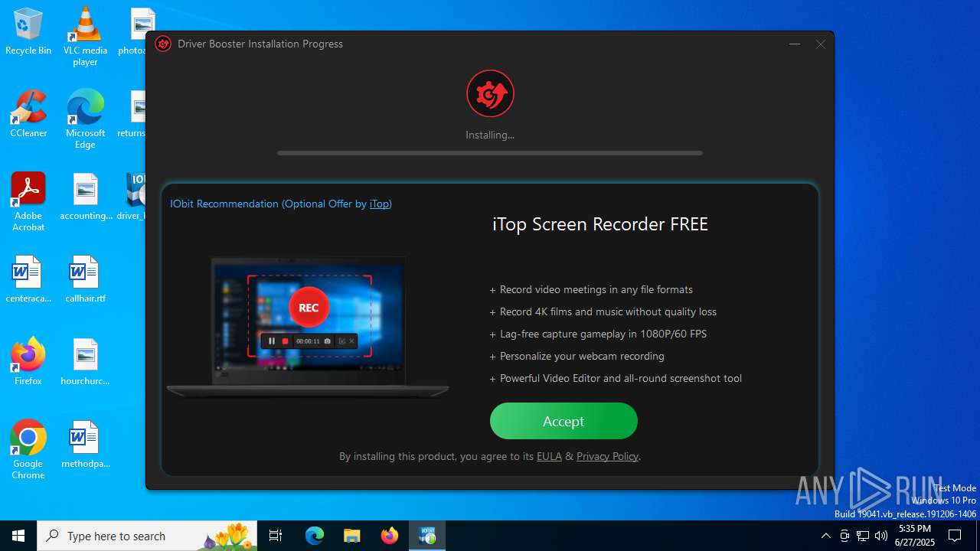Image resolution: width=980 pixels, height=551 pixels.
Task: Show hidden system tray icons
Action: pos(825,536)
